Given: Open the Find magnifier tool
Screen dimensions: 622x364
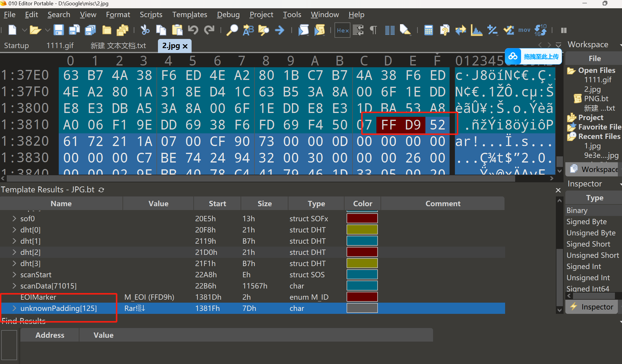Looking at the screenshot, I should pos(232,30).
